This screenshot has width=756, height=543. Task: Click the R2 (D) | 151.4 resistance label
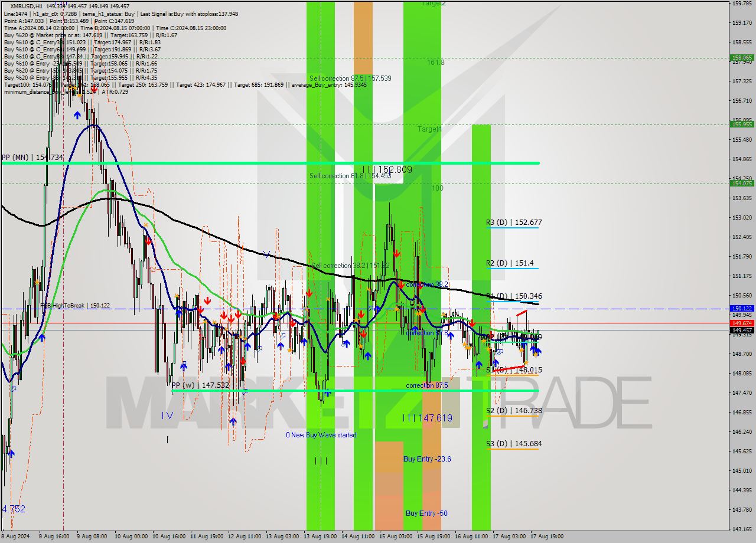[509, 263]
